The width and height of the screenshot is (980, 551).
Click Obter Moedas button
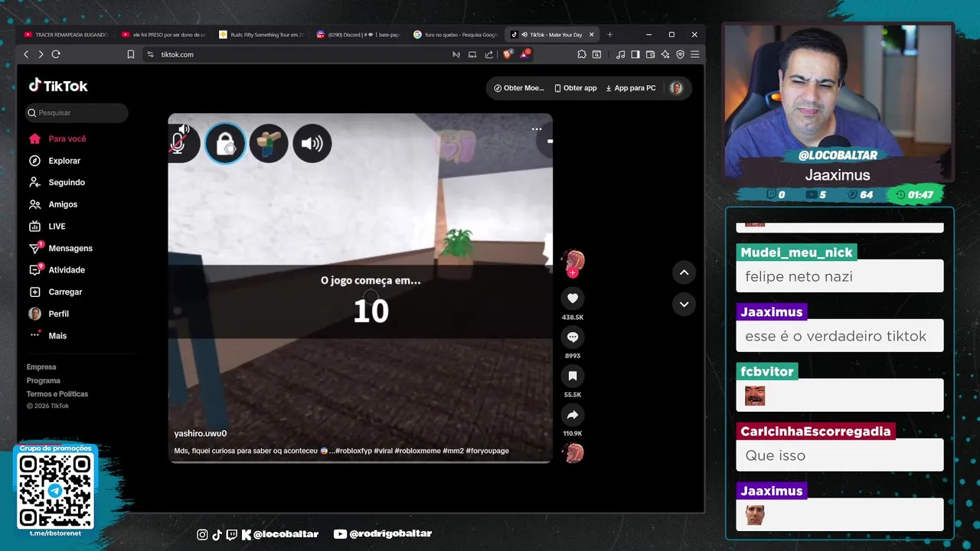pos(519,88)
